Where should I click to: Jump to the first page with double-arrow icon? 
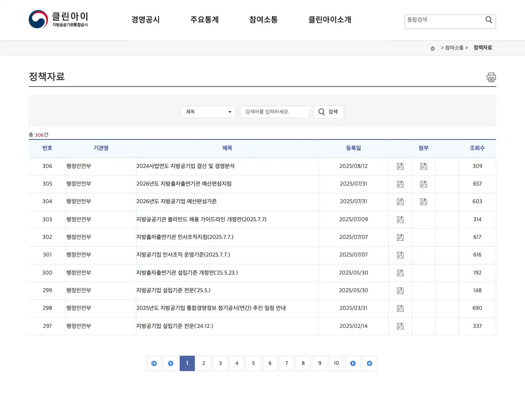point(154,363)
